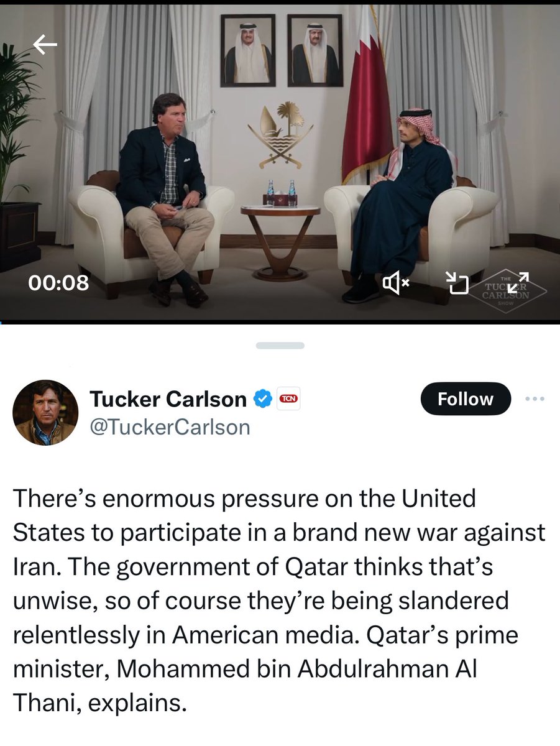Open Tucker Carlson's profile picture
The image size is (560, 746).
45,412
